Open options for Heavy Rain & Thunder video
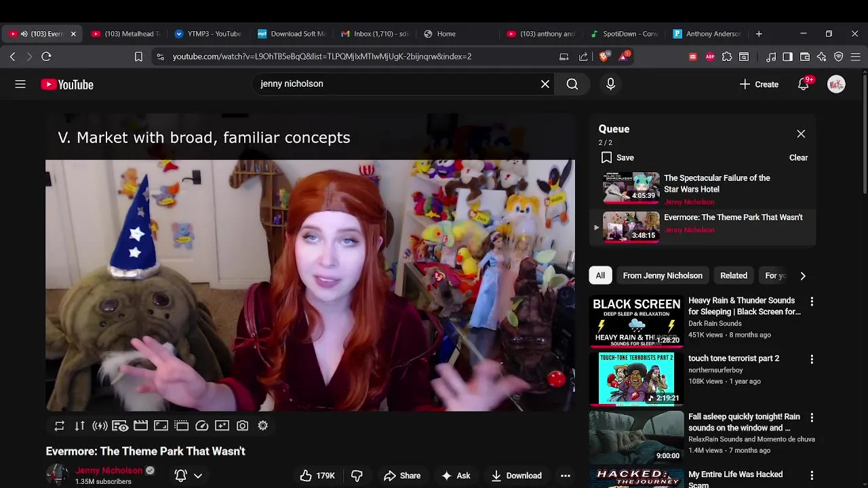 pos(812,301)
